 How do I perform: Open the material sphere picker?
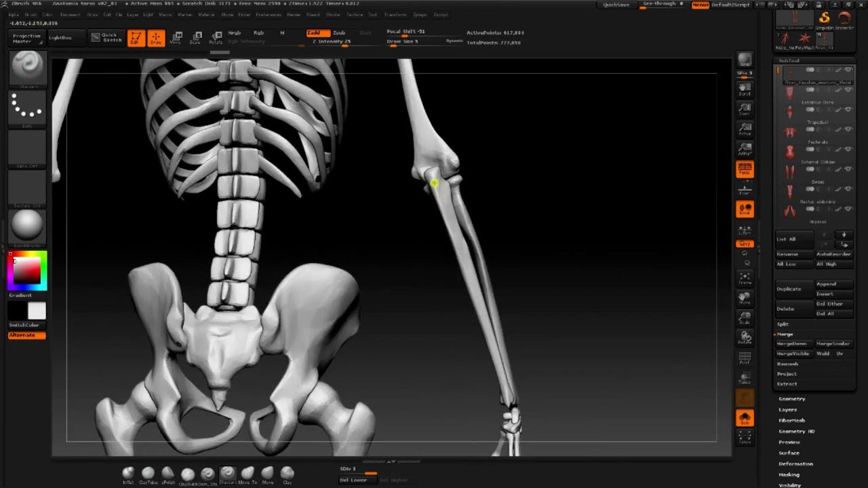28,226
